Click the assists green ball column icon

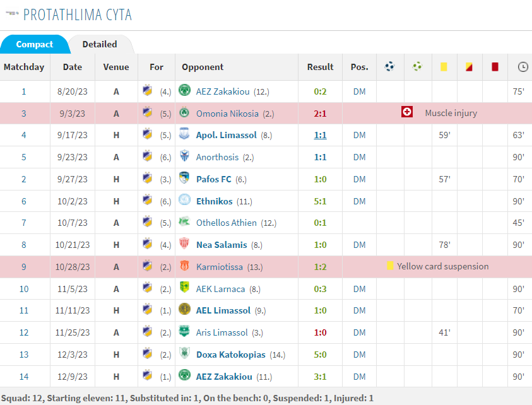[x=417, y=66]
